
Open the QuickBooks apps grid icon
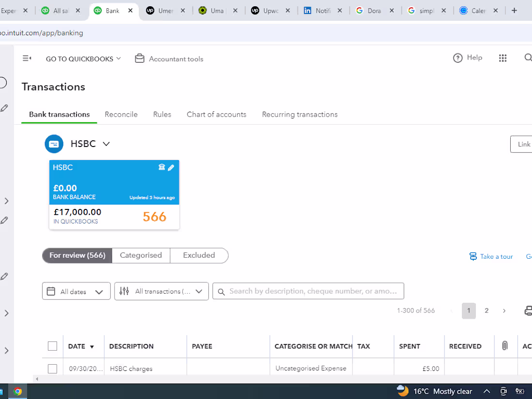503,58
